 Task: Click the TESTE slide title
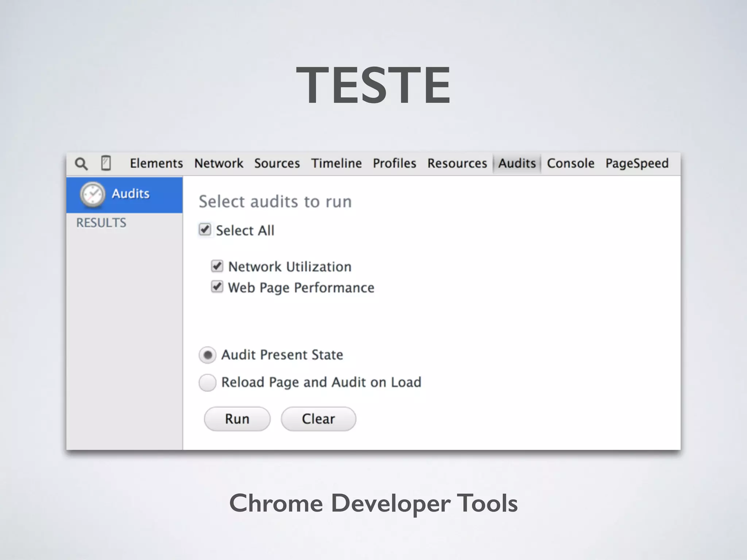(x=373, y=85)
